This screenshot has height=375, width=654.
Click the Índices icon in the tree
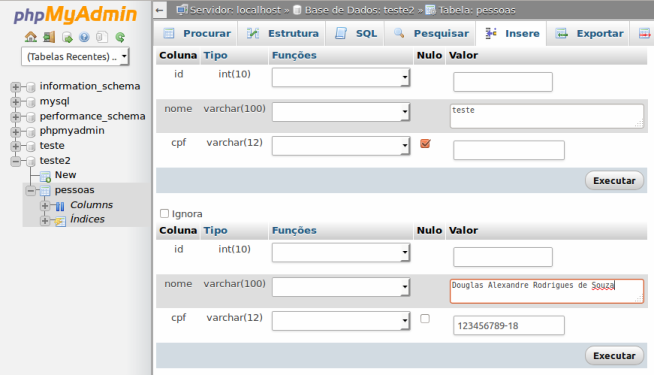(x=60, y=220)
